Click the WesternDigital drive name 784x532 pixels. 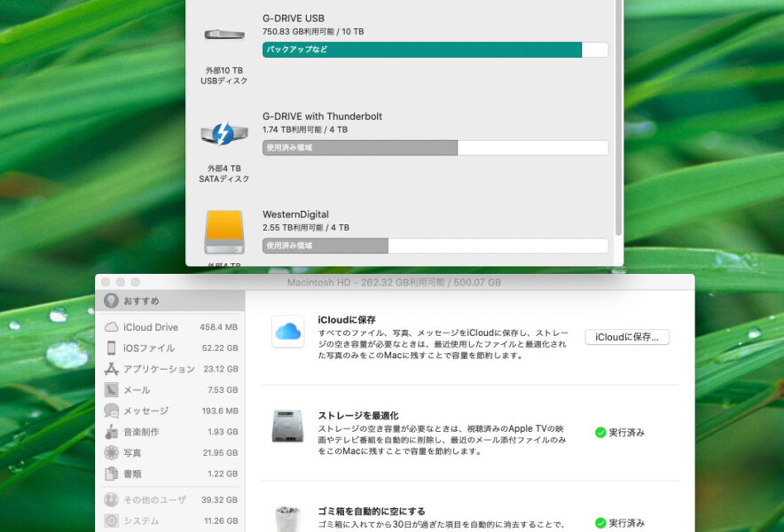tap(295, 215)
